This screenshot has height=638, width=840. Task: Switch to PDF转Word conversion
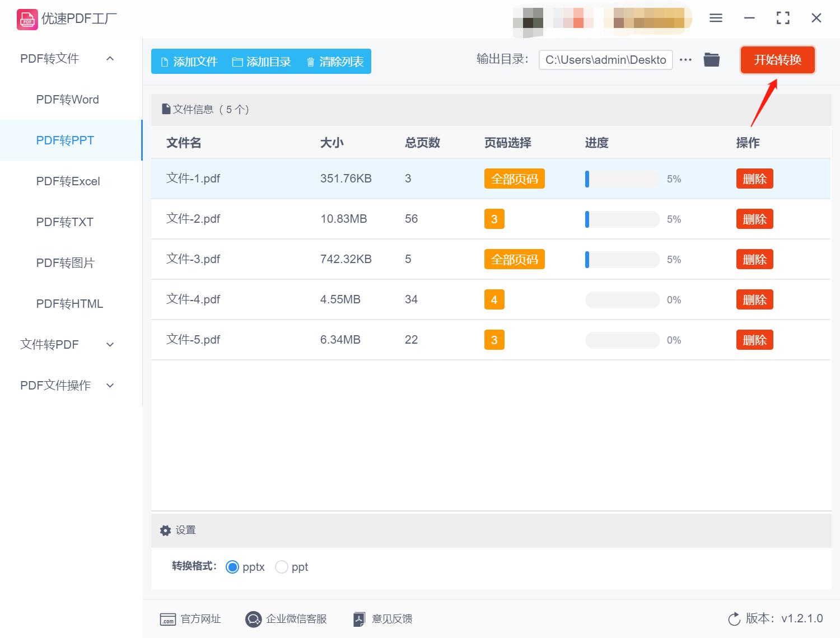[67, 99]
